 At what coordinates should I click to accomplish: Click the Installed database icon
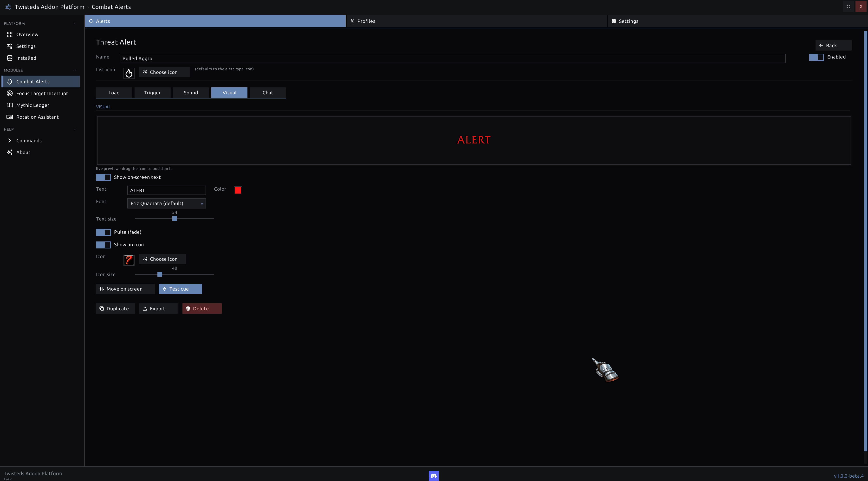coord(10,58)
